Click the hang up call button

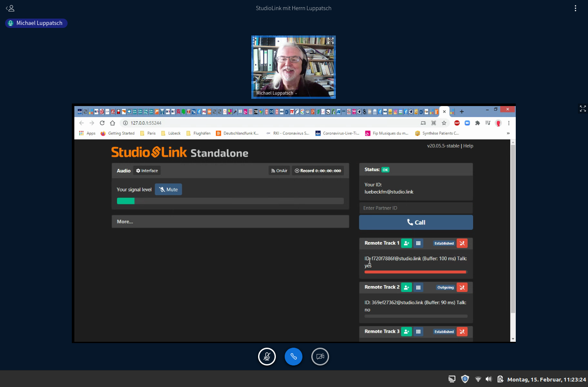click(294, 357)
